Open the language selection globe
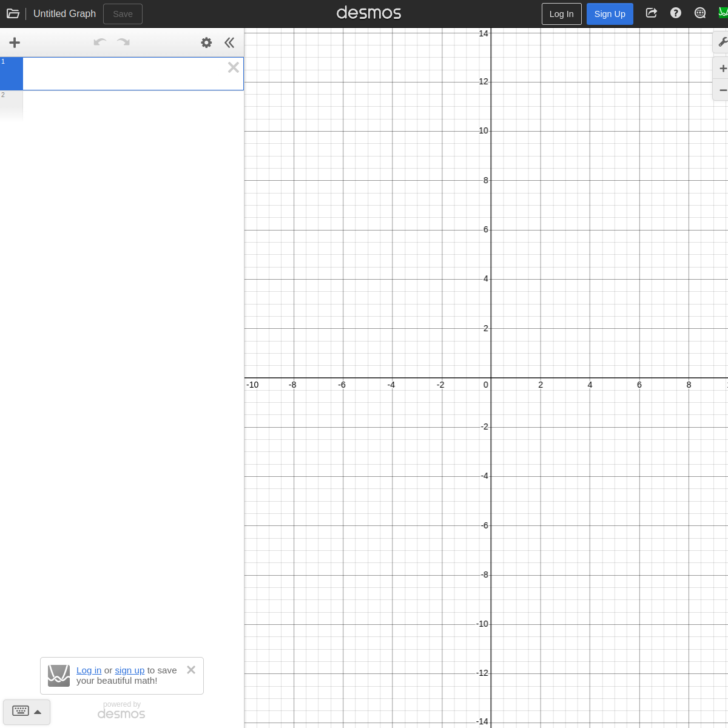728x728 pixels. (x=699, y=13)
